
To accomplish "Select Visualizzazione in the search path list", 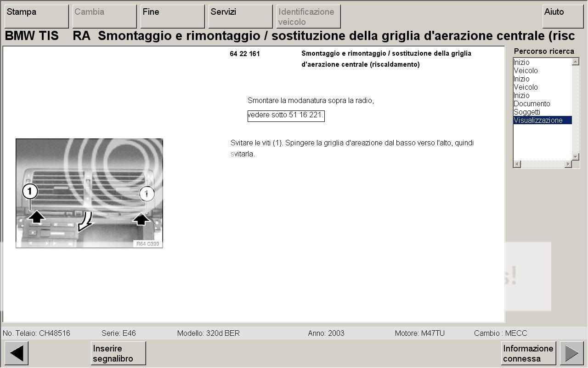I will click(x=538, y=121).
